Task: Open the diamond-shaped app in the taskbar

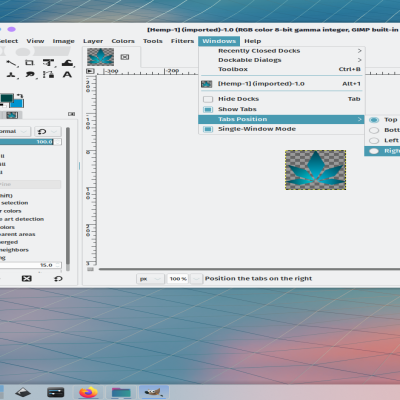Action: click(23, 392)
